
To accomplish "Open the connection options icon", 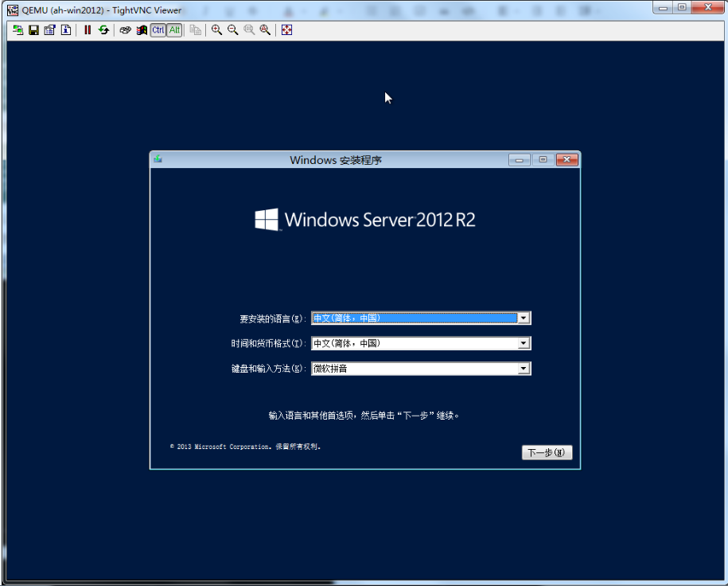I will (x=49, y=30).
